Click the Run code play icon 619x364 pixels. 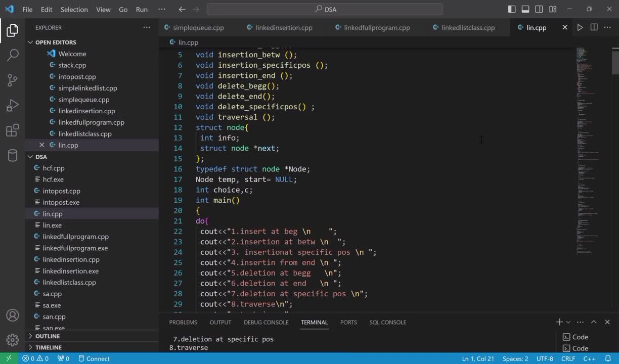(x=580, y=27)
